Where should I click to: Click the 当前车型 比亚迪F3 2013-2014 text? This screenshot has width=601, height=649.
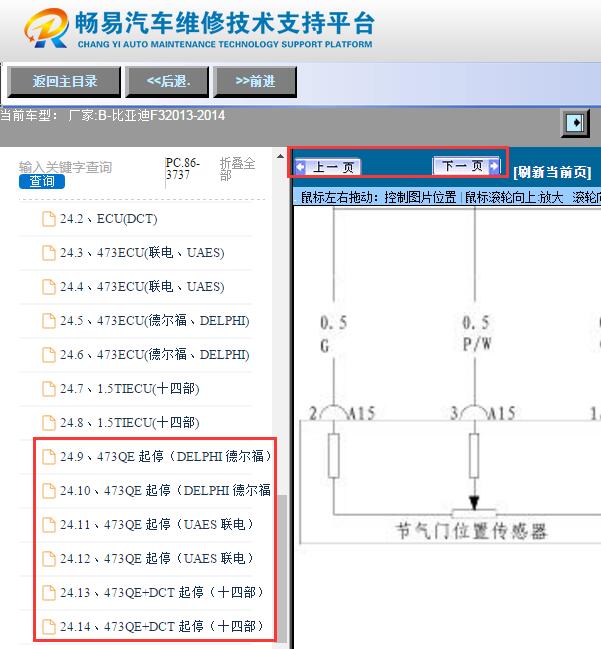(113, 115)
